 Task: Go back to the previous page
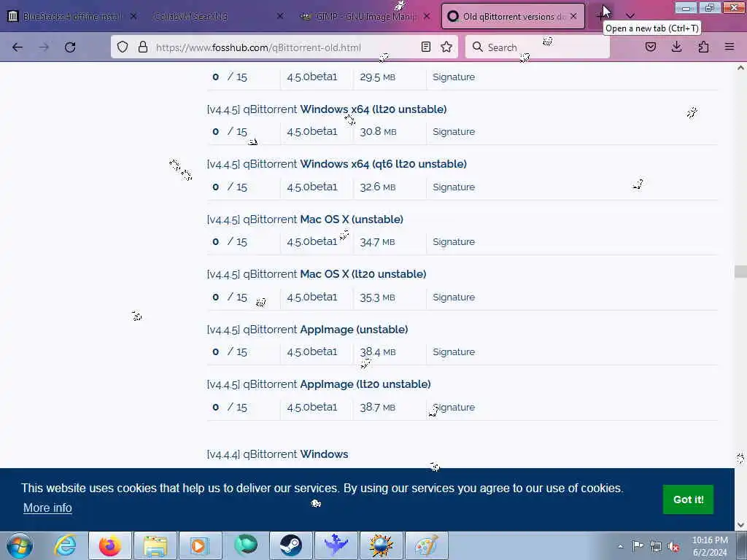point(18,47)
